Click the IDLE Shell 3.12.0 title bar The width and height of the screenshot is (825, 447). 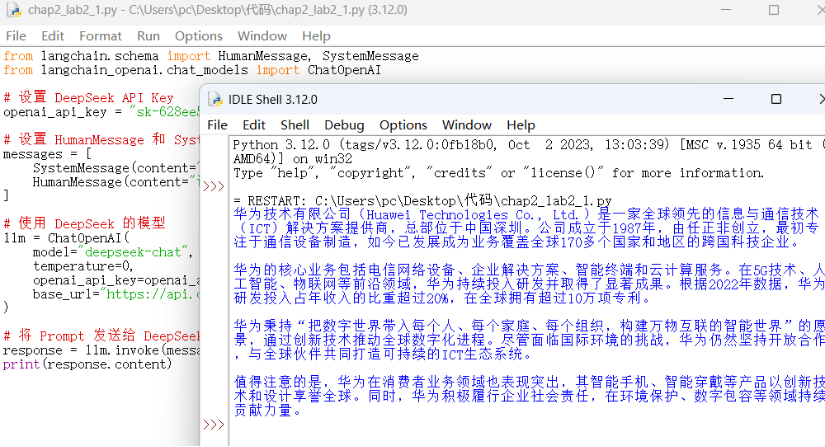[x=450, y=99]
